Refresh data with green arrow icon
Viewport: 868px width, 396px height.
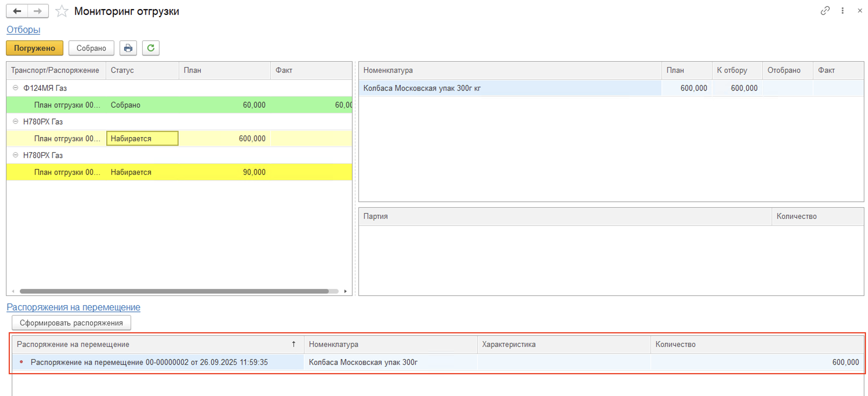(151, 48)
